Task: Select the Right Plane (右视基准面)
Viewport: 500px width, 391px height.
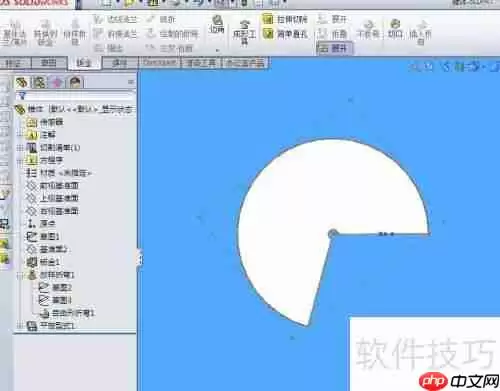Action: [53, 211]
